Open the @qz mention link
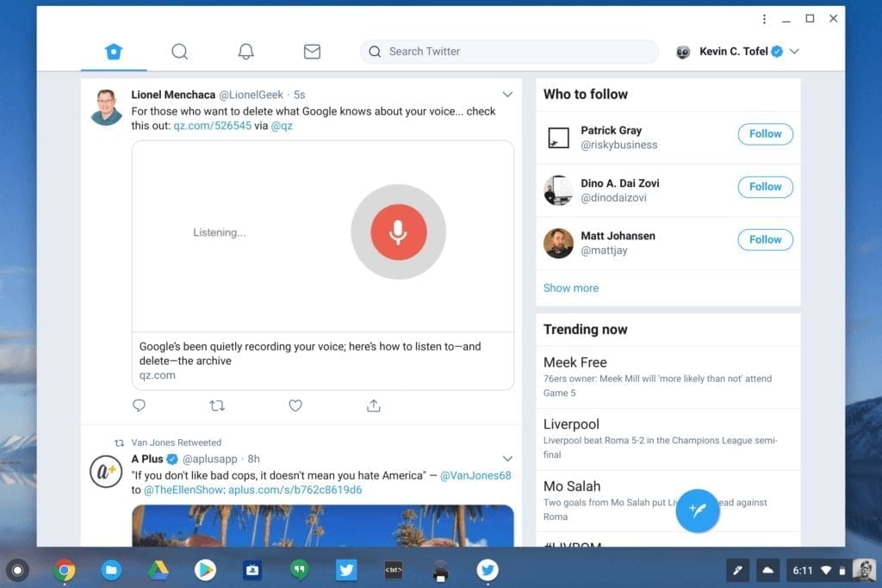This screenshot has height=588, width=882. point(282,126)
